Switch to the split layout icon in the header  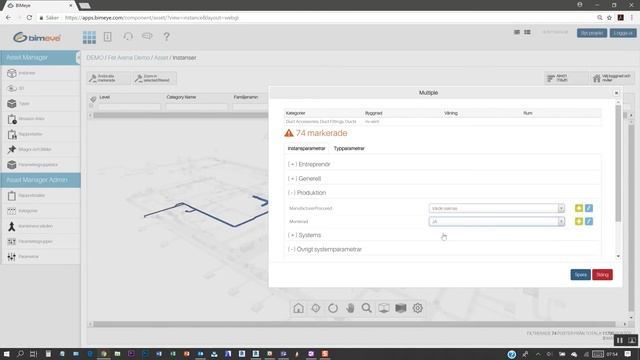[x=527, y=32]
